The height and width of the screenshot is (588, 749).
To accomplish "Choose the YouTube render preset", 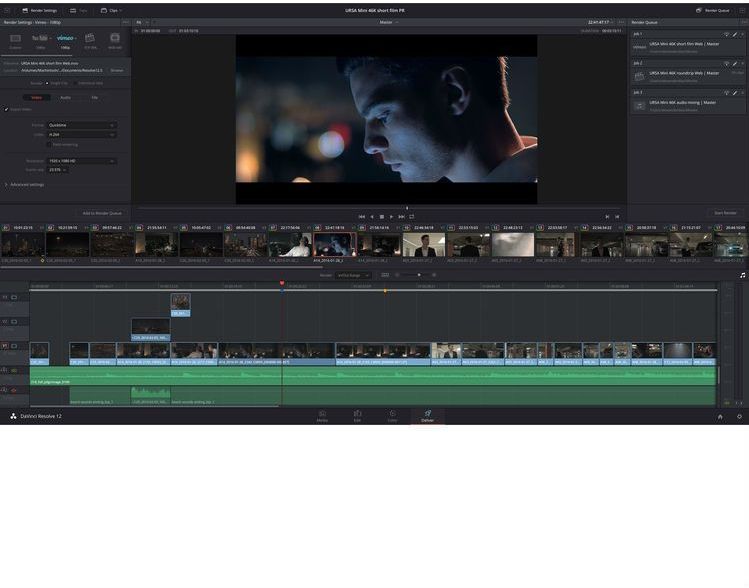I will pos(41,40).
